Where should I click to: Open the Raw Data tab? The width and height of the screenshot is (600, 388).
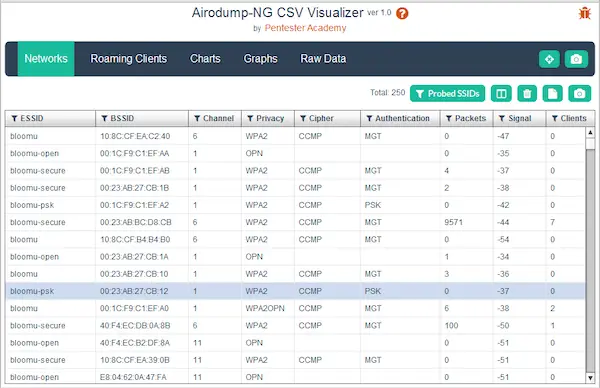(x=323, y=59)
